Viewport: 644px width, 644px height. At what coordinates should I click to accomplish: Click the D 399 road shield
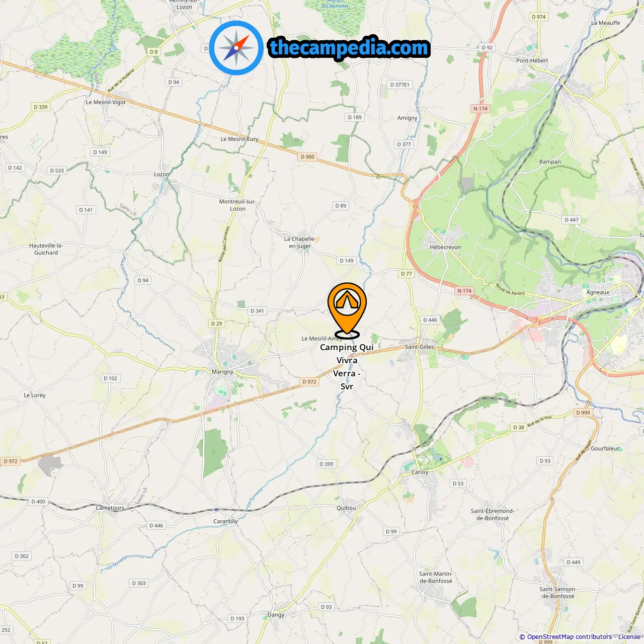coord(326,464)
